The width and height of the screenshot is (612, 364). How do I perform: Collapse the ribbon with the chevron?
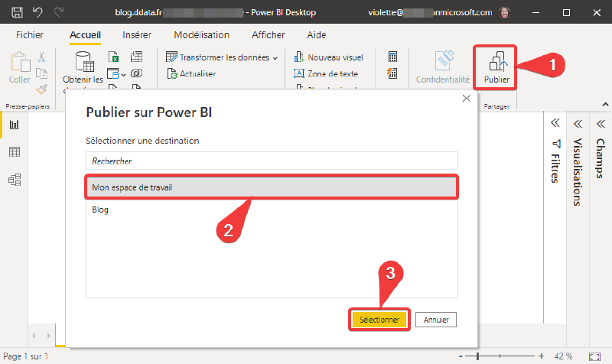605,104
